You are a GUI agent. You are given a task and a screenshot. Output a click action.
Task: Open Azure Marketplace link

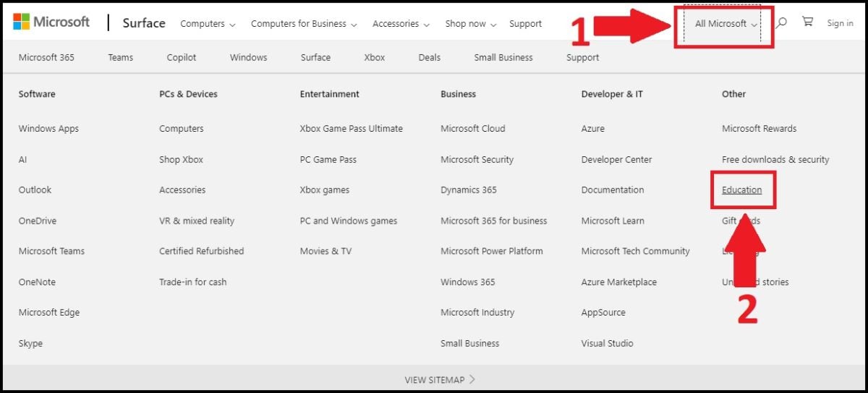619,282
